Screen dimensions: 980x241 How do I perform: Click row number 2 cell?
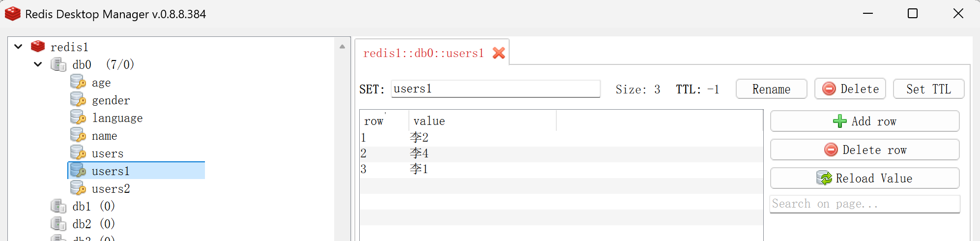[x=384, y=153]
